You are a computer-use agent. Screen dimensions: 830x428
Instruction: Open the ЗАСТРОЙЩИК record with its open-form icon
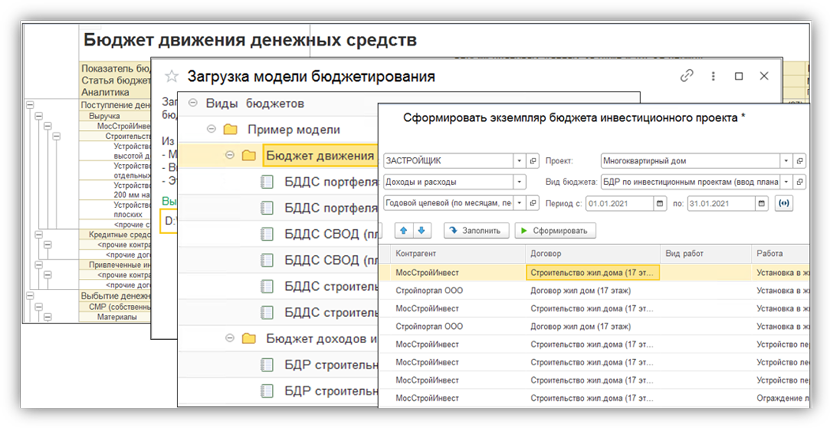(533, 160)
